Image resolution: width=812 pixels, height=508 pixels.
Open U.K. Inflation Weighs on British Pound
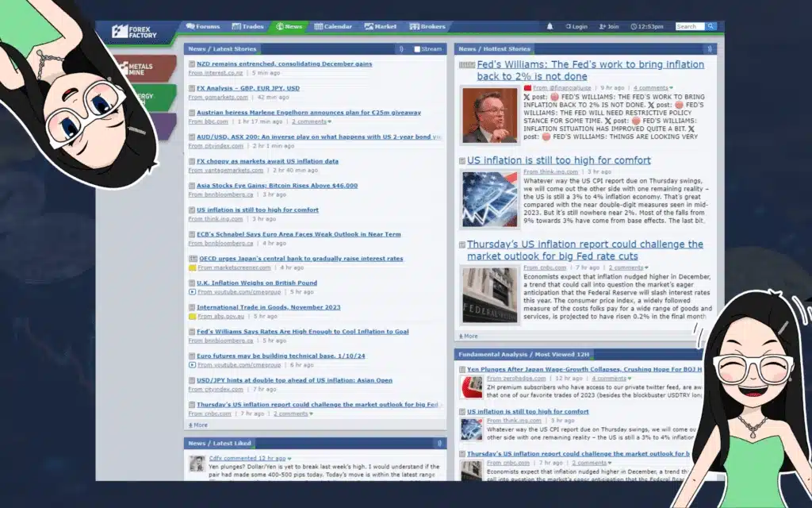pos(257,283)
